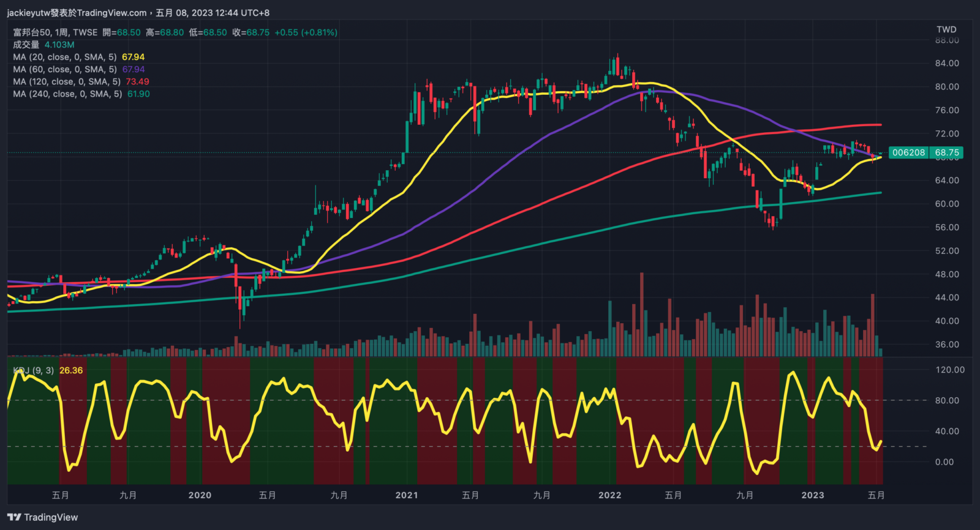Screen dimensions: 980x530
Task: Click the 2020 label on time axis
Action: 200,495
